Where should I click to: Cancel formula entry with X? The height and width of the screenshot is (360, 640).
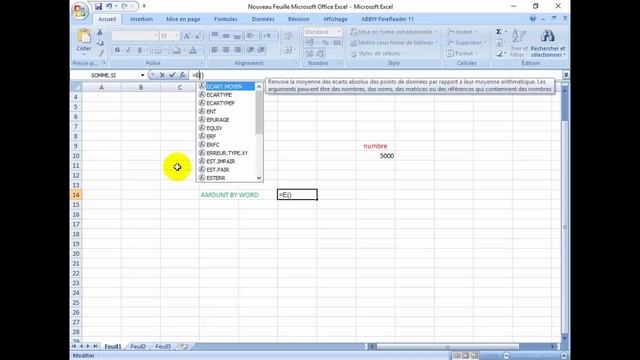162,75
